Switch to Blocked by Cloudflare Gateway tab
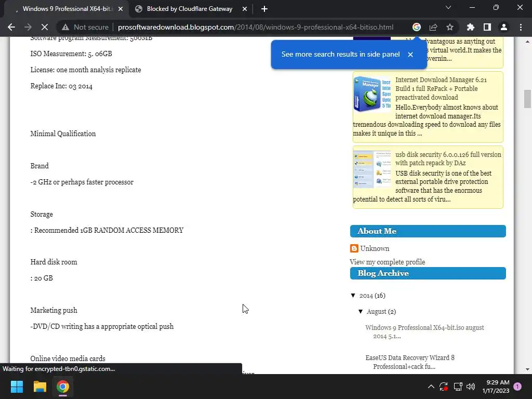The width and height of the screenshot is (532, 399). click(189, 9)
